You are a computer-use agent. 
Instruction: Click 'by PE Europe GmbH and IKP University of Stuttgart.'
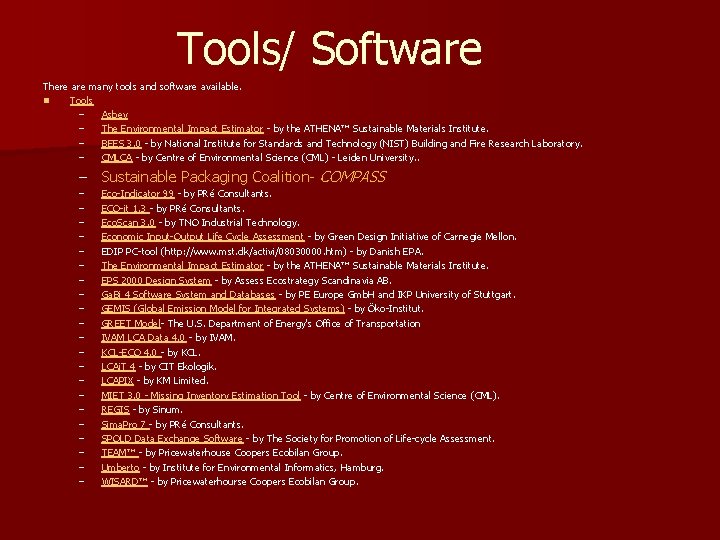coord(400,294)
